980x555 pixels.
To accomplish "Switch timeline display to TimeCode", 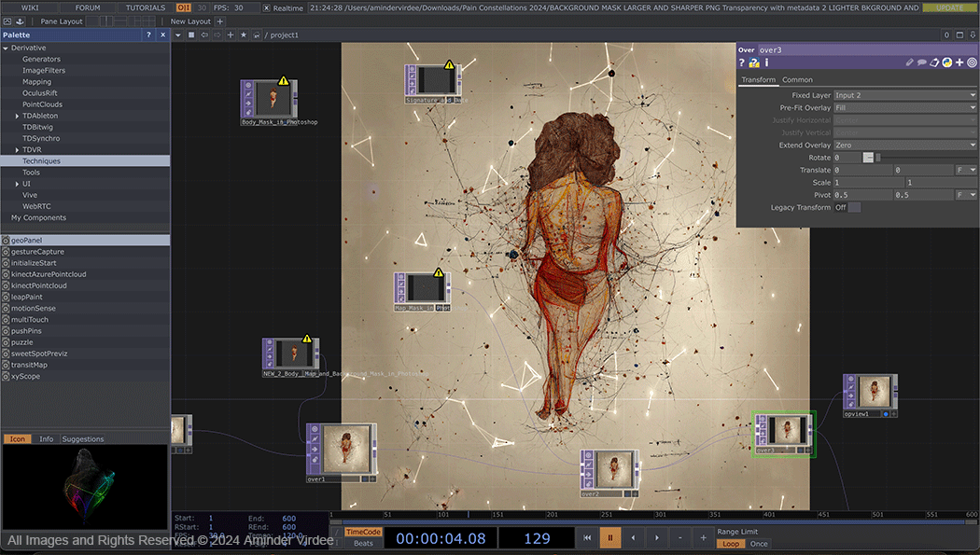I will click(363, 532).
